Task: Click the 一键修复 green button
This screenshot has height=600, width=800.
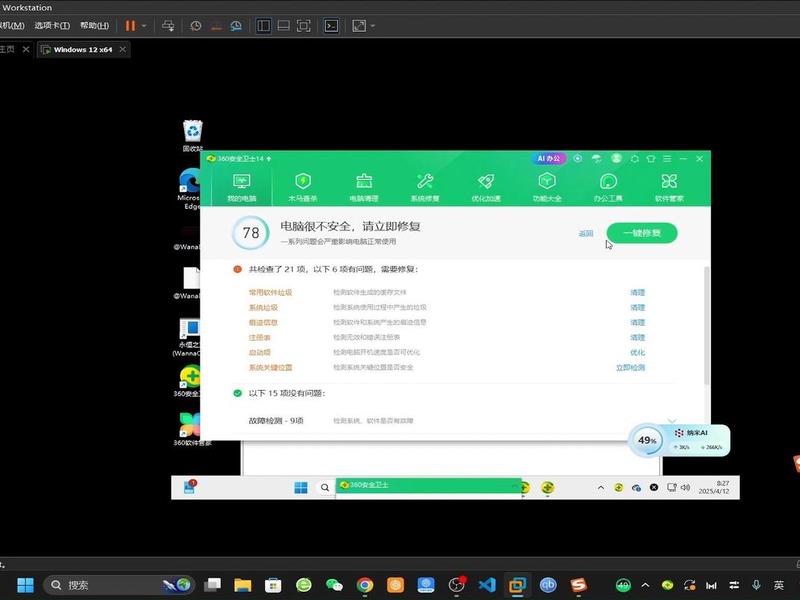Action: (642, 233)
